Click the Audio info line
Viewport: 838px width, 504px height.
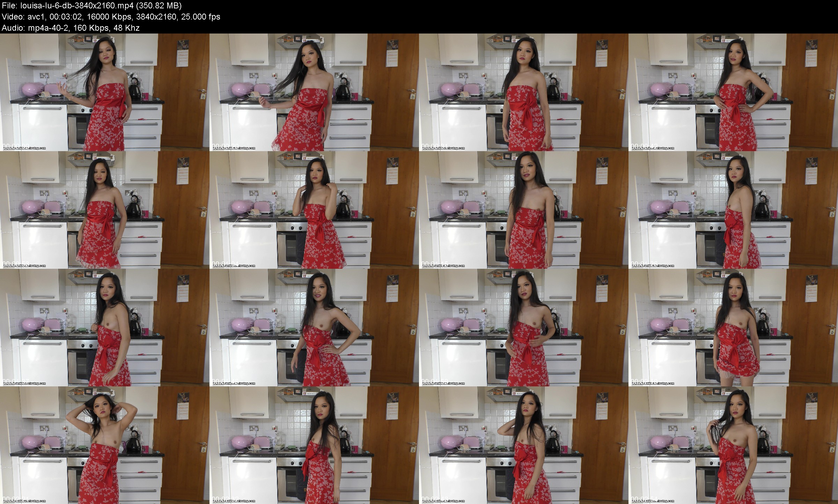point(71,28)
